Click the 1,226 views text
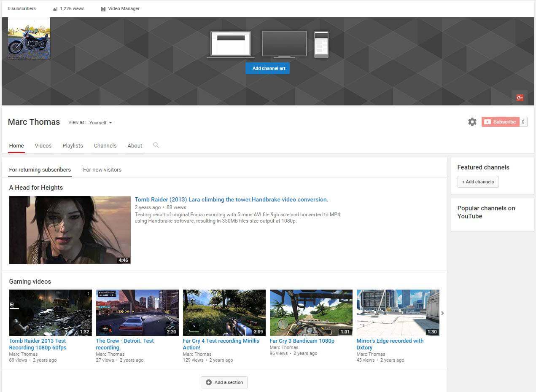Viewport: 536px width, 392px height. pos(72,8)
